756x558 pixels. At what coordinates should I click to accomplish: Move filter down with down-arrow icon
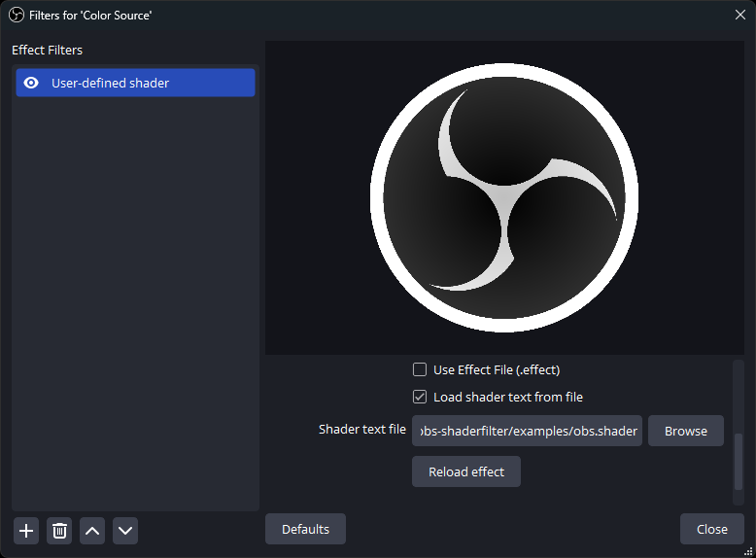point(125,531)
